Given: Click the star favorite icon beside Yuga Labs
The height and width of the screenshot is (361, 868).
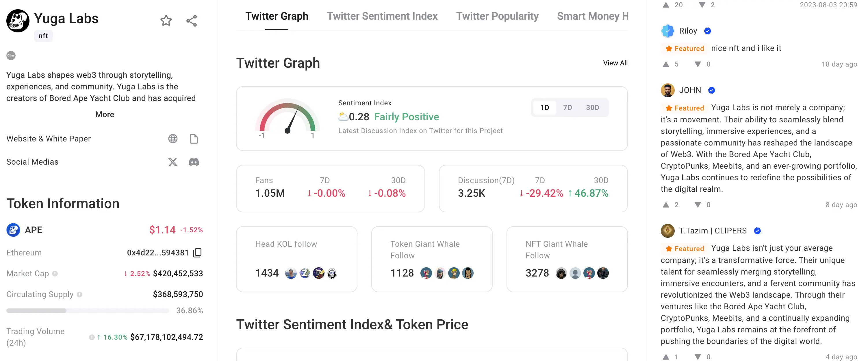Looking at the screenshot, I should click(166, 21).
